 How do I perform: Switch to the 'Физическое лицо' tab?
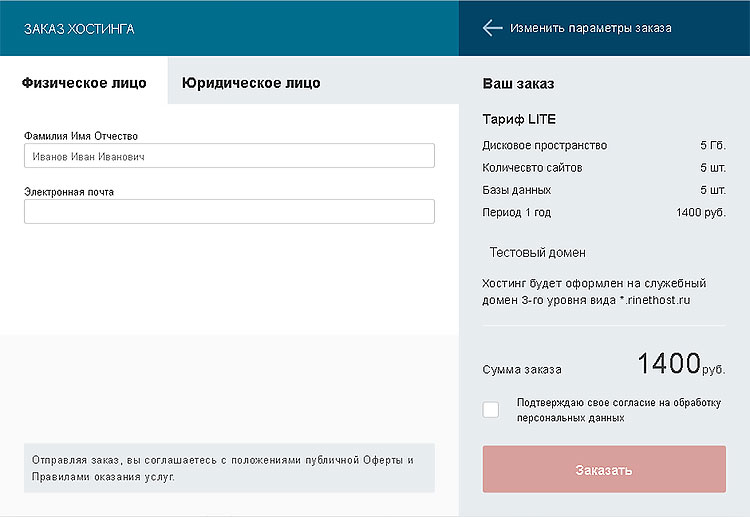tap(84, 83)
